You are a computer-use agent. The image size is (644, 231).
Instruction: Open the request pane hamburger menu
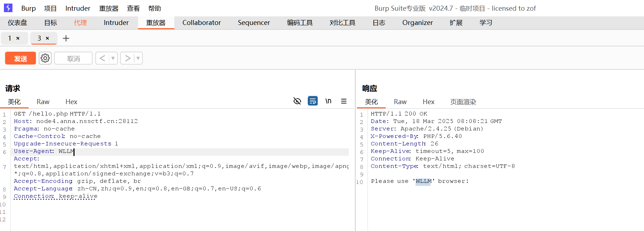click(344, 101)
